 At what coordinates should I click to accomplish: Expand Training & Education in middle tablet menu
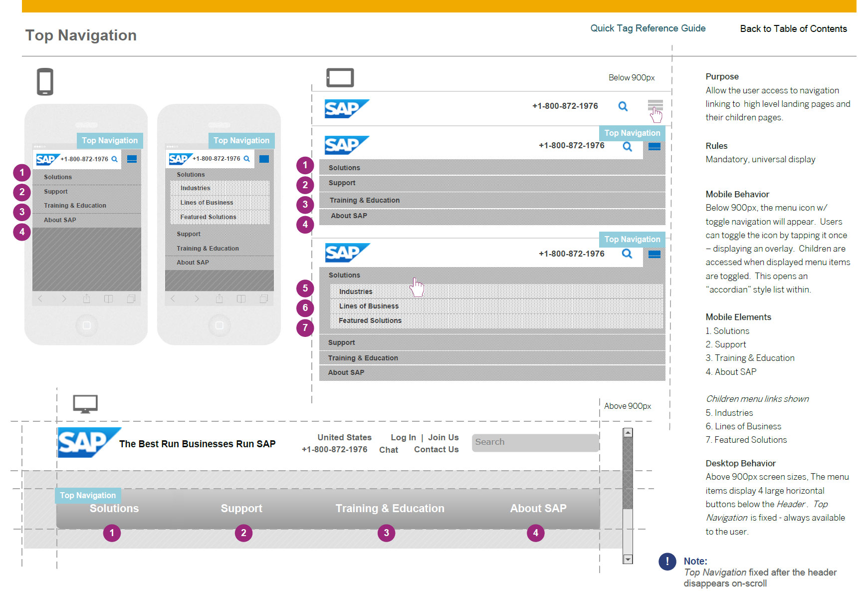pos(492,200)
